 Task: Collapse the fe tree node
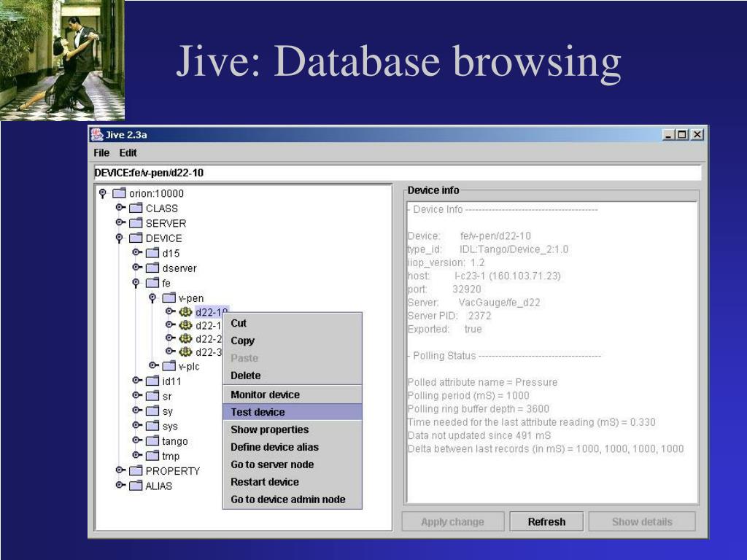tap(136, 284)
